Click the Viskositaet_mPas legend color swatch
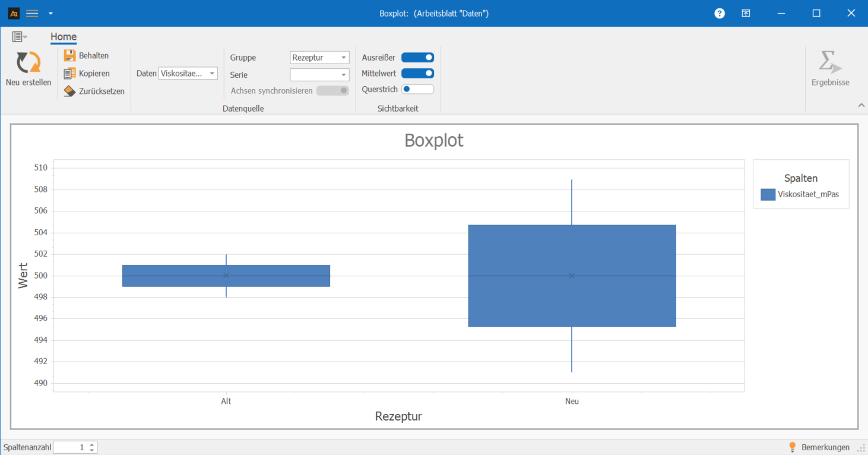 [768, 194]
